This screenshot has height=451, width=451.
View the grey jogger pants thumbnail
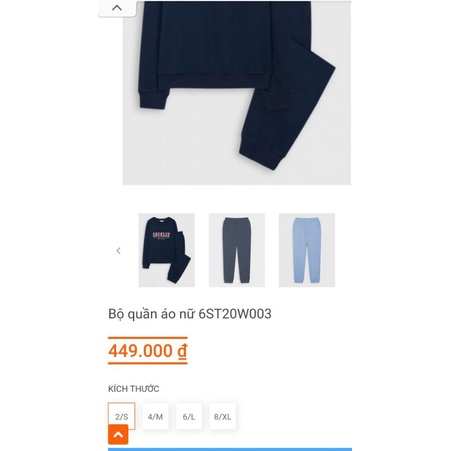click(x=237, y=250)
